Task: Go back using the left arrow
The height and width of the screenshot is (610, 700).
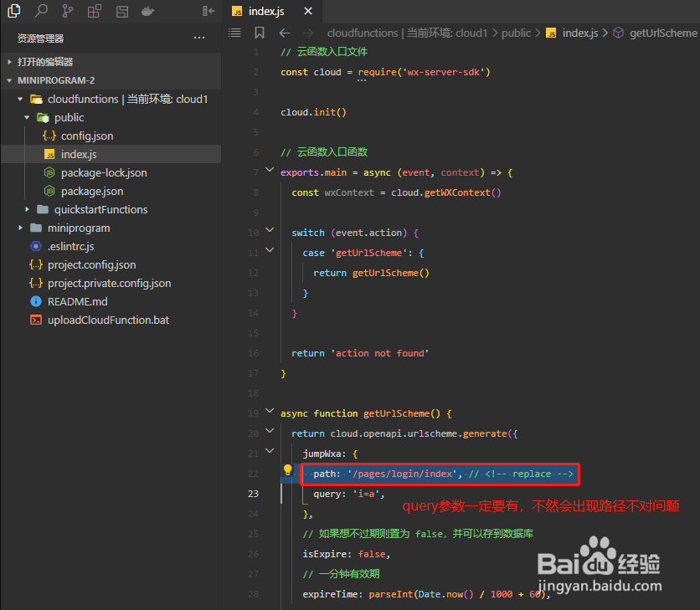Action: [285, 33]
